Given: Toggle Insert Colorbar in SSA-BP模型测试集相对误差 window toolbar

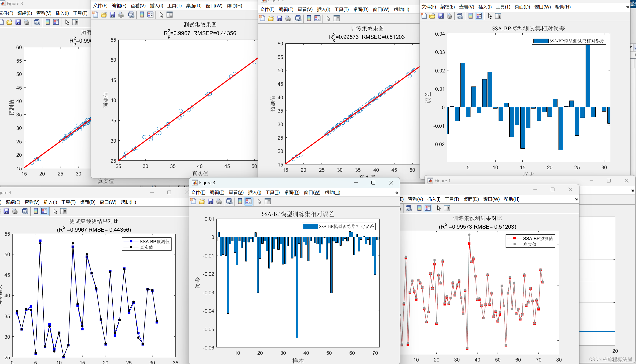Looking at the screenshot, I should tap(470, 16).
